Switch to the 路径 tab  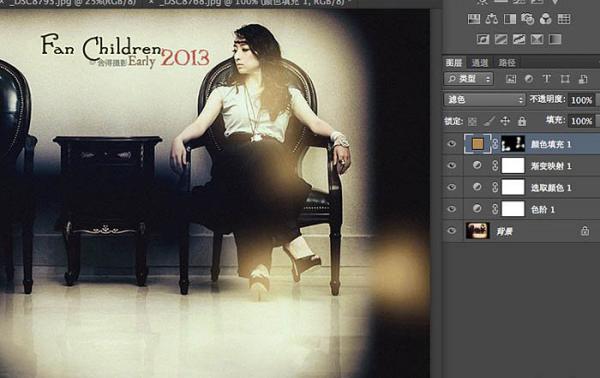(506, 63)
